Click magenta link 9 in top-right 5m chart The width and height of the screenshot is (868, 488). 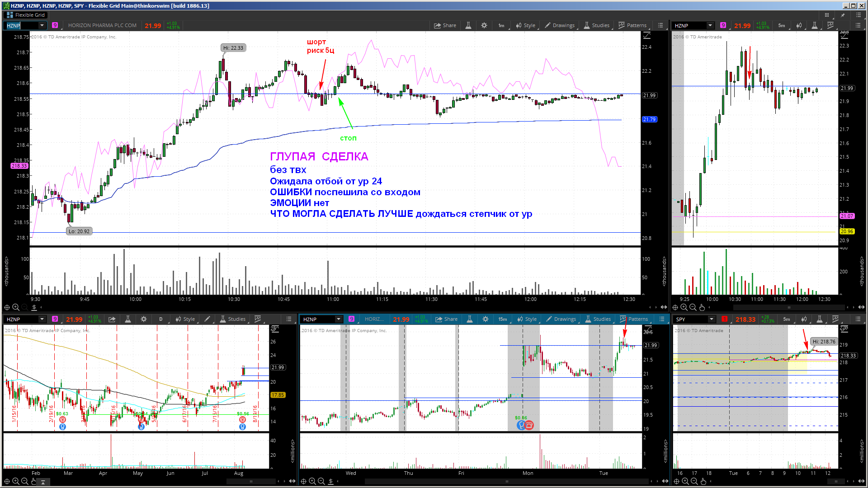(x=723, y=25)
